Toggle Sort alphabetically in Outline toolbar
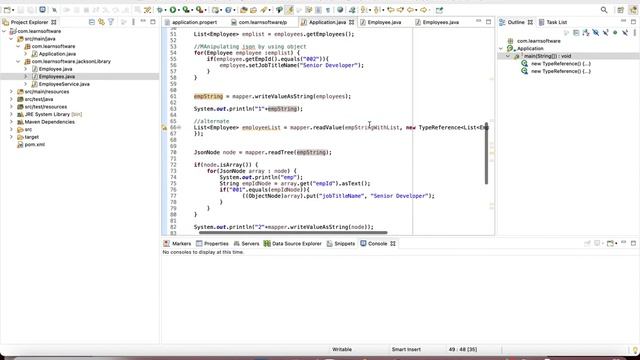The image size is (640, 360). coord(586,33)
